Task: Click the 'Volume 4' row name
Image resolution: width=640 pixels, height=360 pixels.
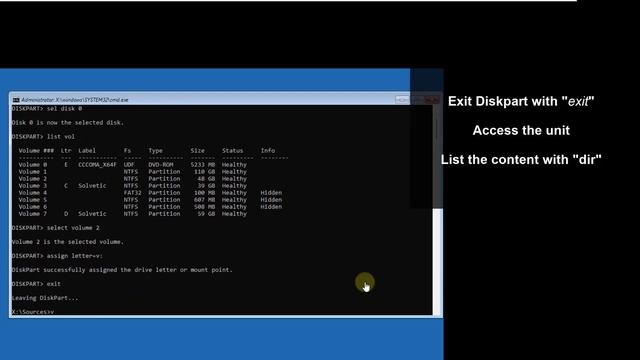Action: 33,193
